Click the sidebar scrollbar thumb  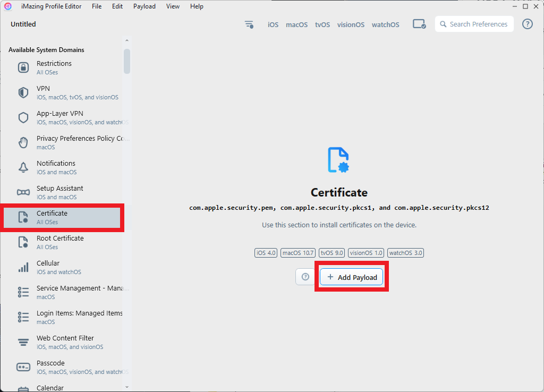coord(127,62)
